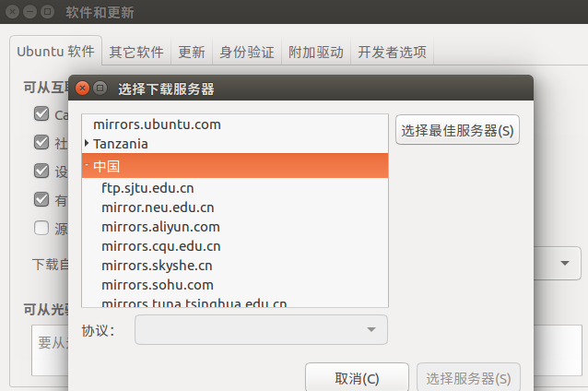Close the 选择下载服务器 dialog
This screenshot has width=588, height=391.
tap(83, 89)
